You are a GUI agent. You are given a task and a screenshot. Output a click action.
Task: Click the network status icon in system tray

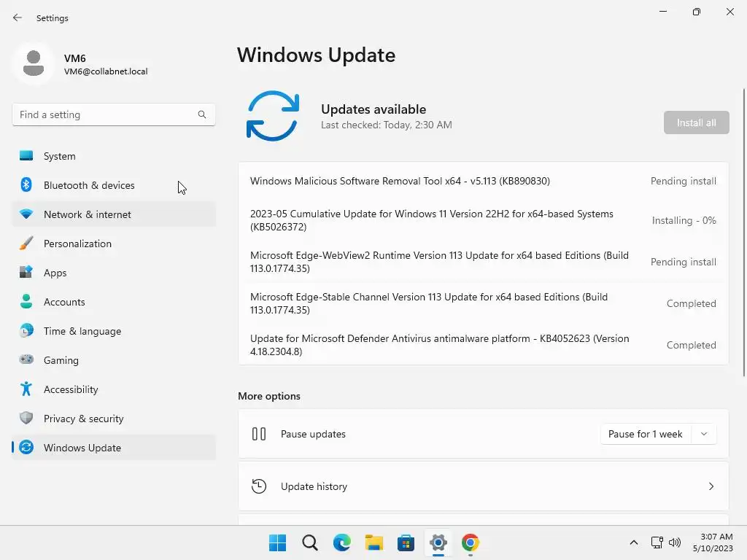657,542
